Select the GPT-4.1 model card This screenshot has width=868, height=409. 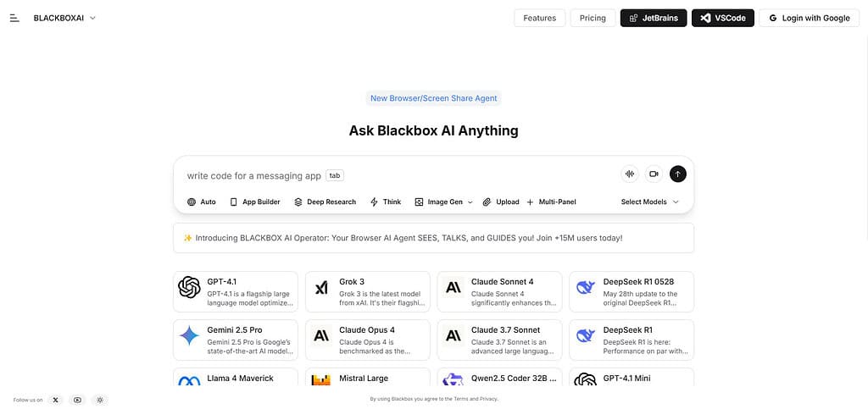coord(236,292)
